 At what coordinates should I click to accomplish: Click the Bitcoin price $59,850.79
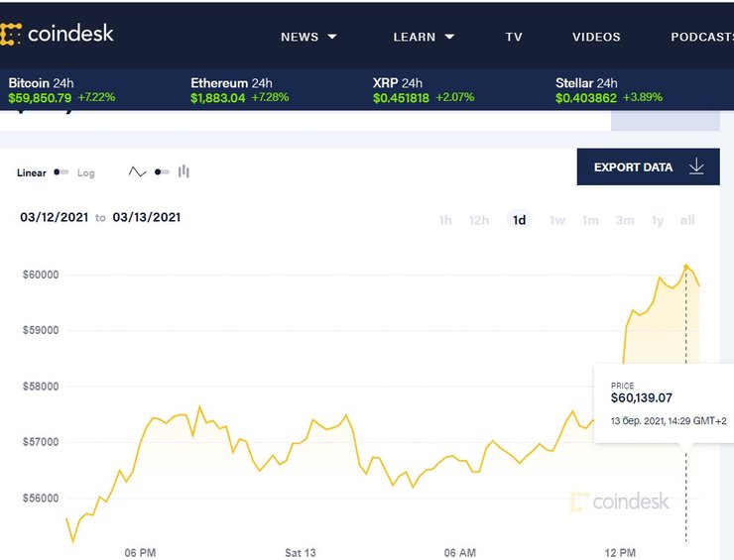[x=40, y=98]
